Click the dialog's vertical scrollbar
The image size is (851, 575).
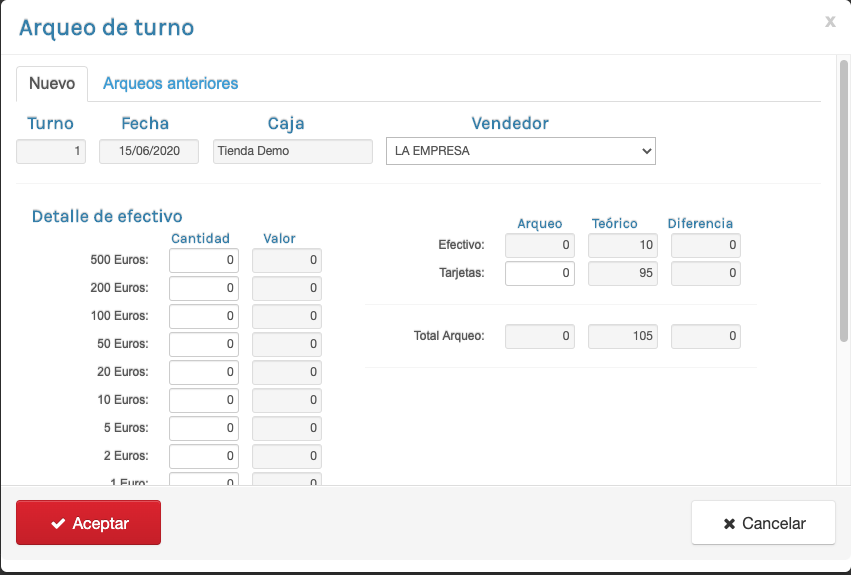[x=843, y=200]
